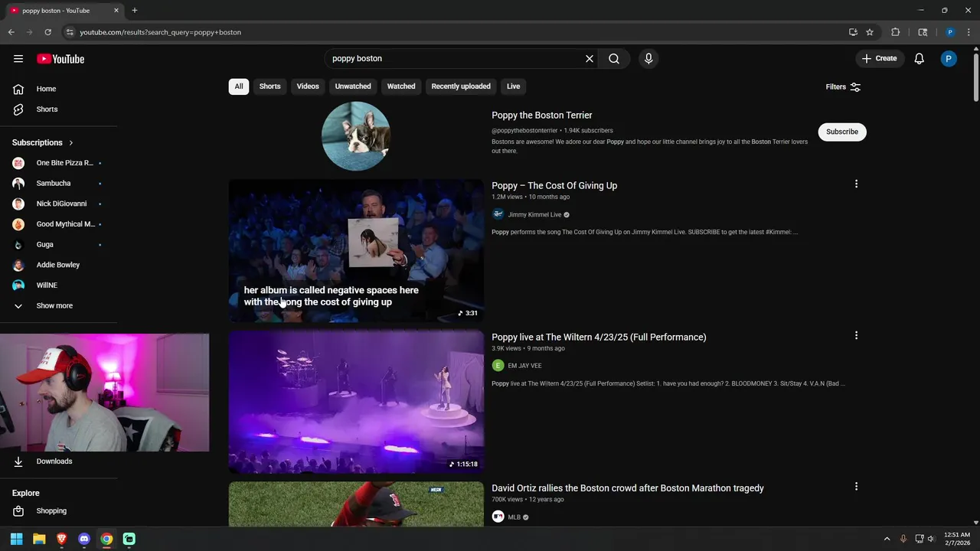Image resolution: width=980 pixels, height=551 pixels.
Task: Expand Subscriptions with the chevron
Action: click(71, 143)
